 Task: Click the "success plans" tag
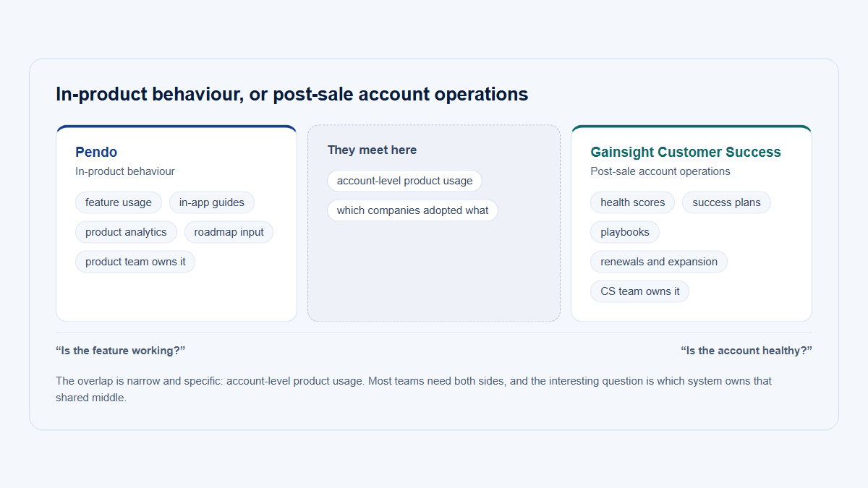pos(726,202)
